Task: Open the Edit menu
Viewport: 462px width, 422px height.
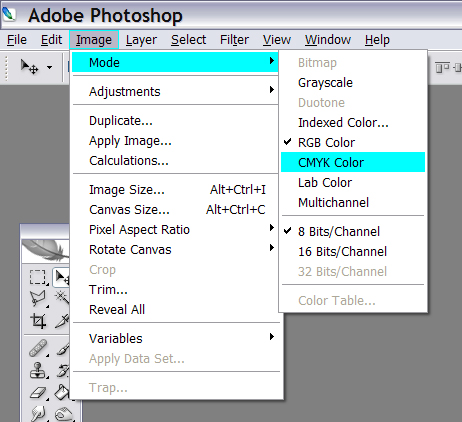Action: coord(51,40)
